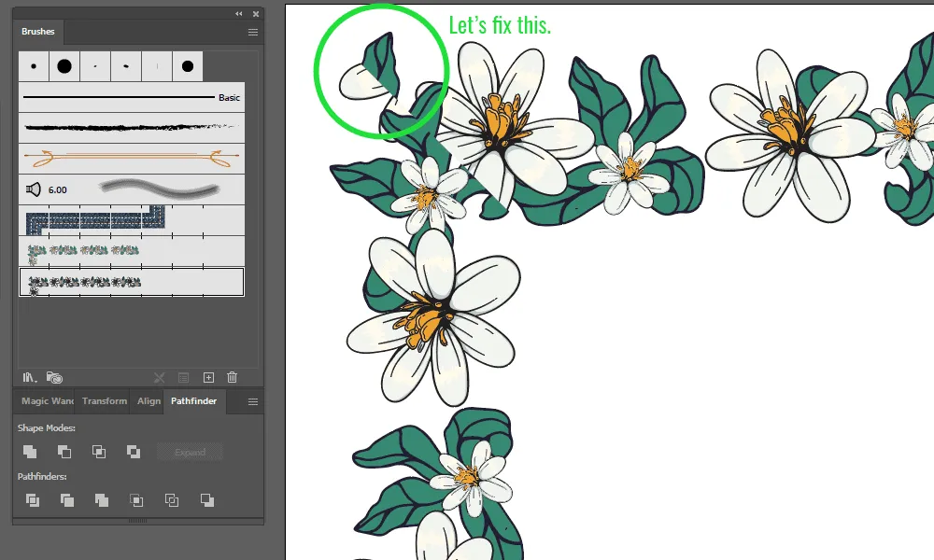Viewport: 934px width, 560px height.
Task: Switch to the Magic Wand tab
Action: tap(47, 401)
